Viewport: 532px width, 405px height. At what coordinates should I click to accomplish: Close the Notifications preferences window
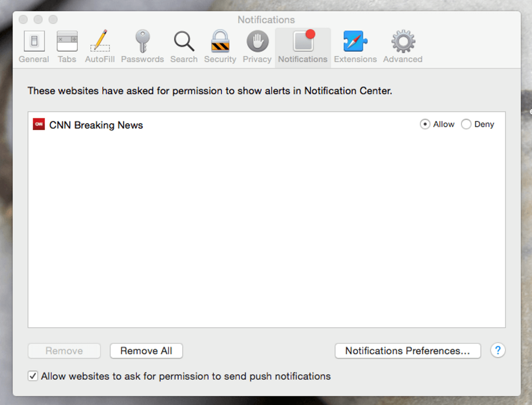(x=23, y=19)
